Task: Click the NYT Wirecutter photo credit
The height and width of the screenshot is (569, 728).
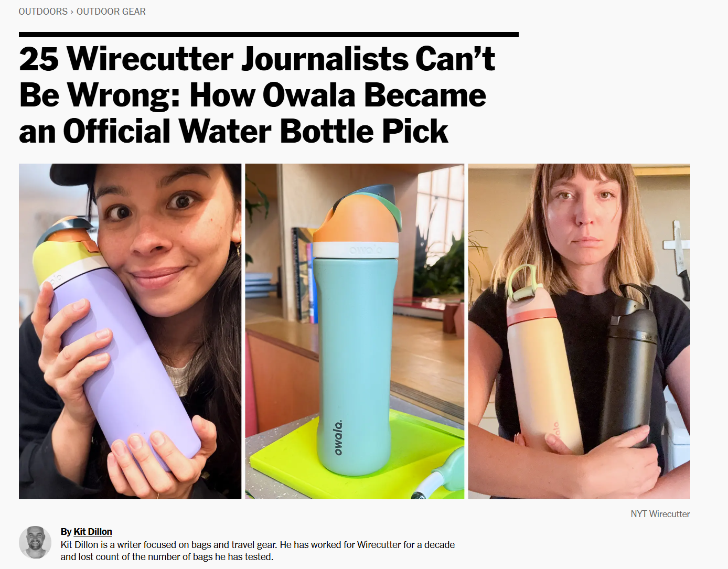Action: (660, 514)
